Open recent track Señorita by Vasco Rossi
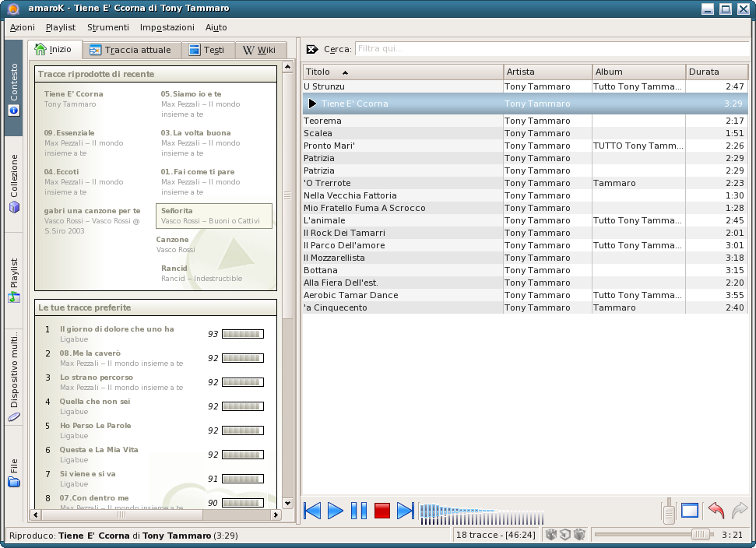Image resolution: width=756 pixels, height=548 pixels. pos(214,216)
